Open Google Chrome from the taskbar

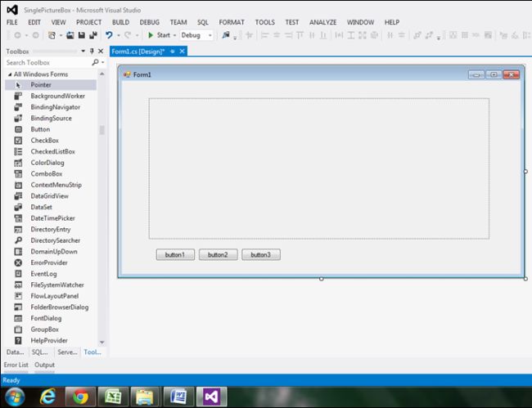[x=80, y=397]
